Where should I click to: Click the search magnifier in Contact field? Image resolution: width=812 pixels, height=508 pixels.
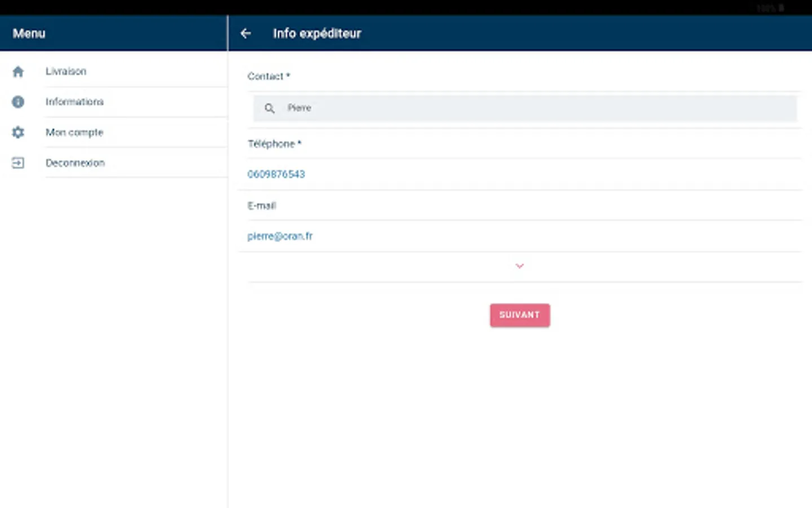coord(270,108)
